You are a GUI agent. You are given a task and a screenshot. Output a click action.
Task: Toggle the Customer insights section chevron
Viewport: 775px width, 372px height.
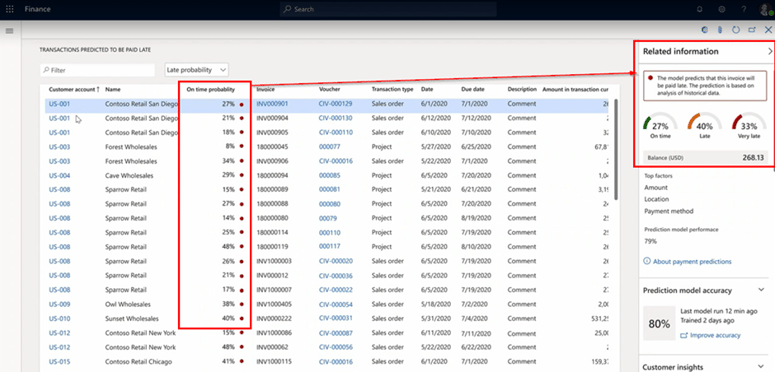761,367
